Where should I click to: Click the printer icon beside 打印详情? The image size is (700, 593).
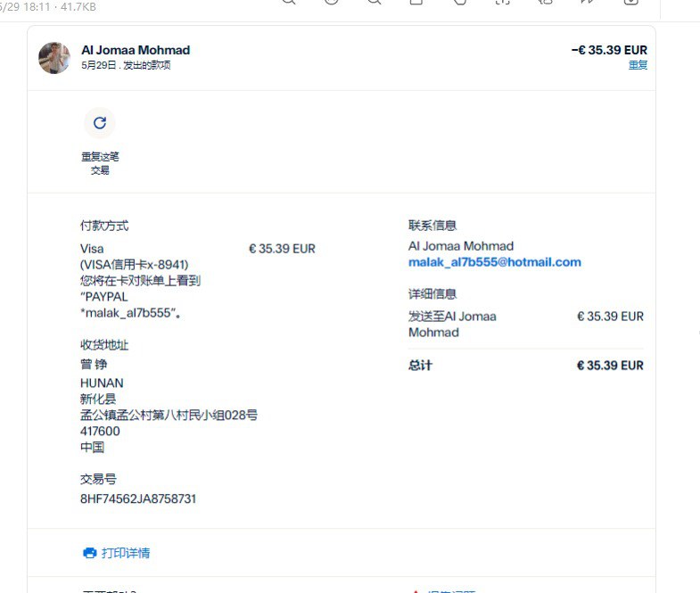coord(90,553)
